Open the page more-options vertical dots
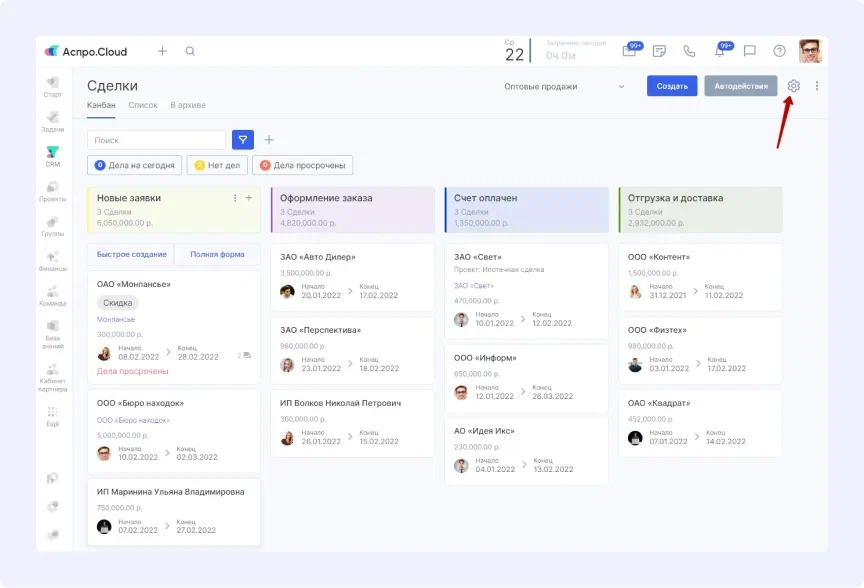 816,86
